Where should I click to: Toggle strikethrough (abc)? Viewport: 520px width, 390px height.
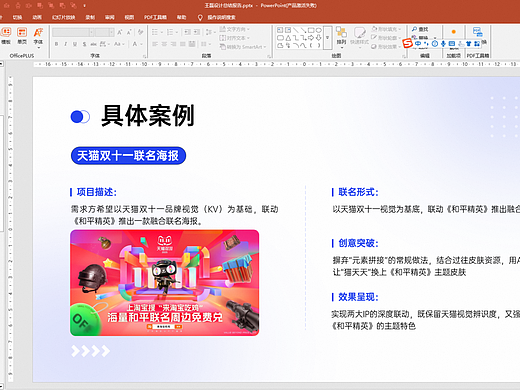coord(94,44)
